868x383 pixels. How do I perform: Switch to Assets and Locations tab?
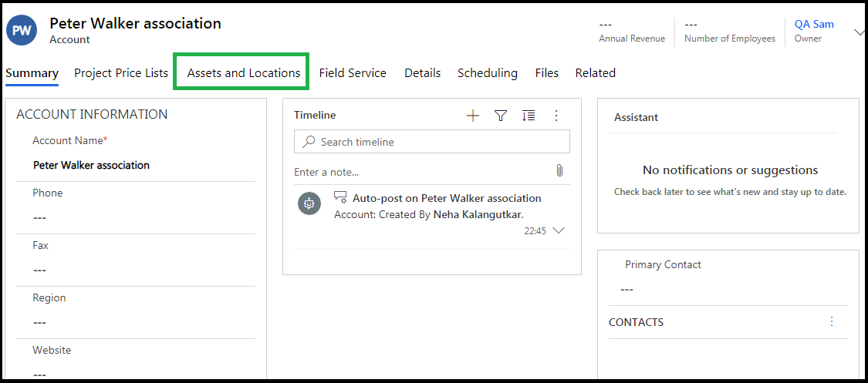click(244, 73)
